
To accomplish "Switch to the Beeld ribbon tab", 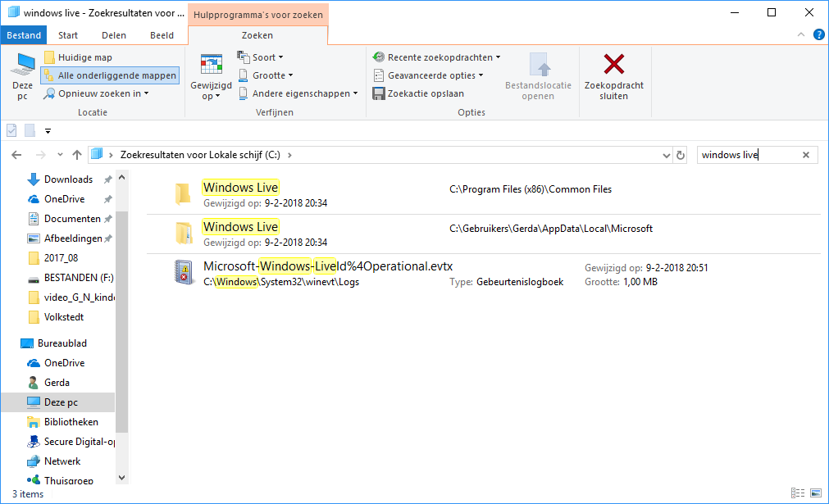I will tap(162, 35).
